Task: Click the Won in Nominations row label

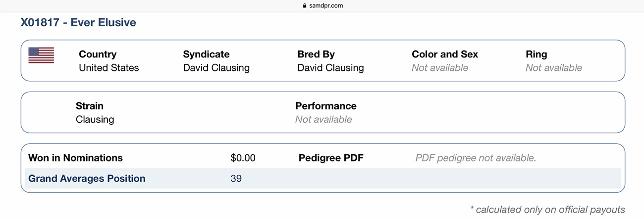Action: (x=75, y=158)
